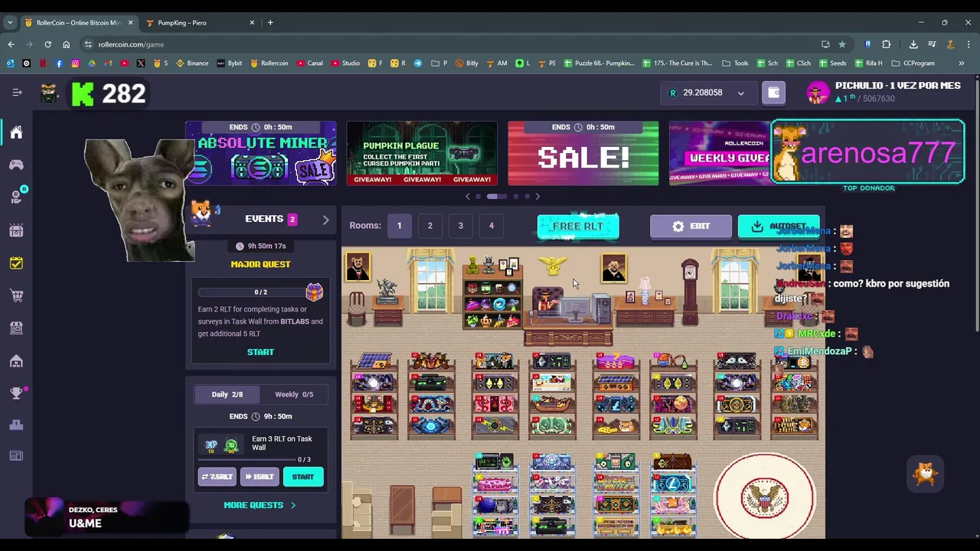Switch to the Weekly 0/5 quests tab
This screenshot has width=980, height=551.
pyautogui.click(x=294, y=394)
